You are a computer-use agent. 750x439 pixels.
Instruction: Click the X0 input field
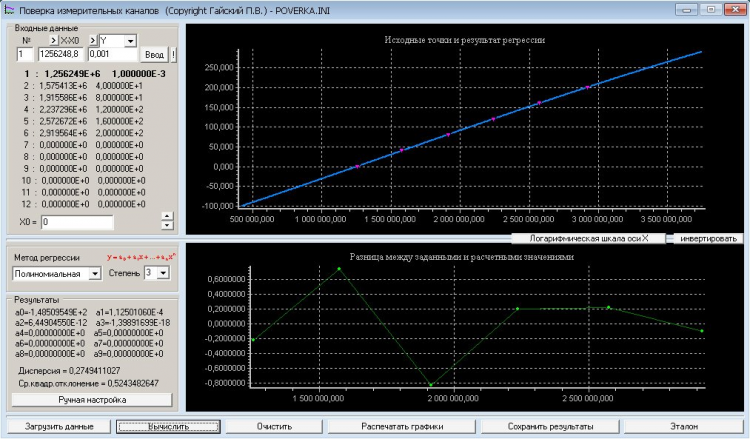[77, 222]
